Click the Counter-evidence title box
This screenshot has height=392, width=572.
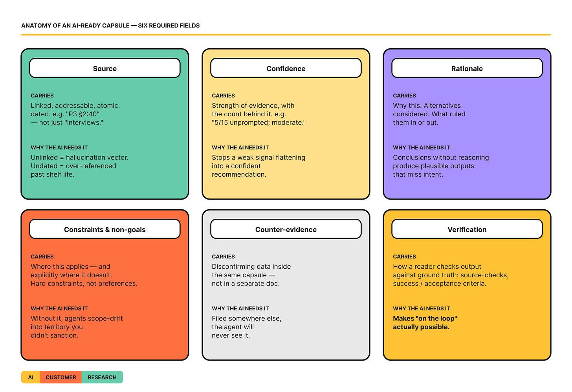click(x=286, y=229)
